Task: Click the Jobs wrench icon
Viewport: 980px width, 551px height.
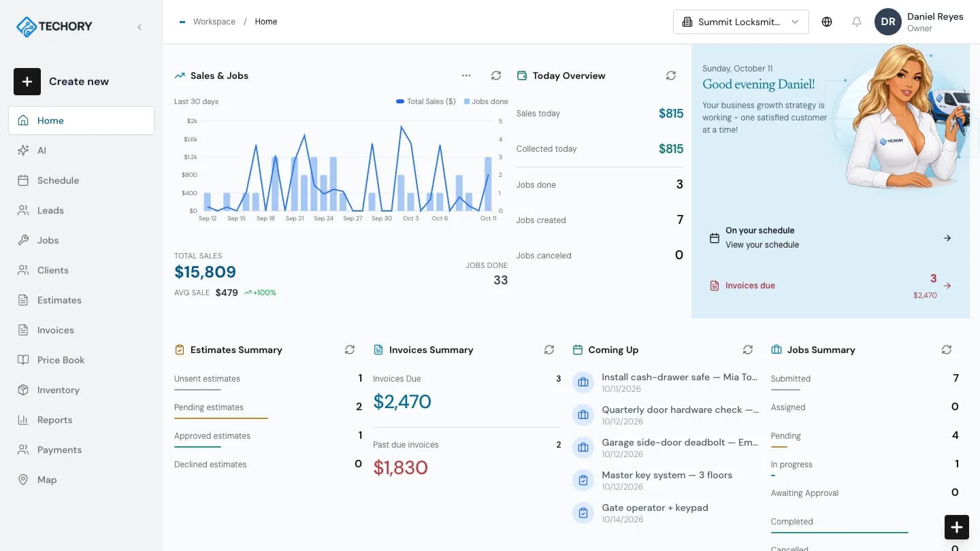Action: tap(23, 240)
